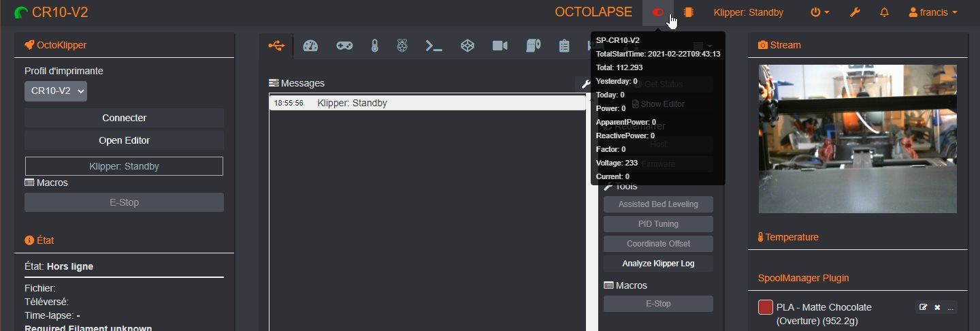Click the Macros heading in Klipper tab
Viewport: 980px width, 331px height.
(632, 285)
